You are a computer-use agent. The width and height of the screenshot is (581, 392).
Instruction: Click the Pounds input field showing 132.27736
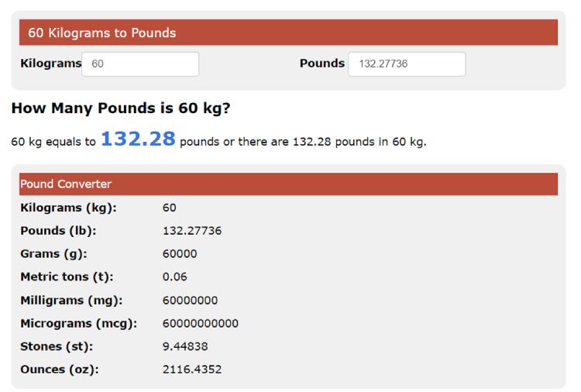(407, 64)
